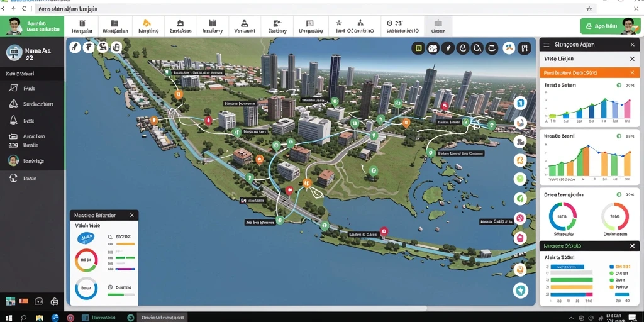Toggle the green indicator next to the second chart title
Viewport: 644px width, 322px height.
coord(619,136)
